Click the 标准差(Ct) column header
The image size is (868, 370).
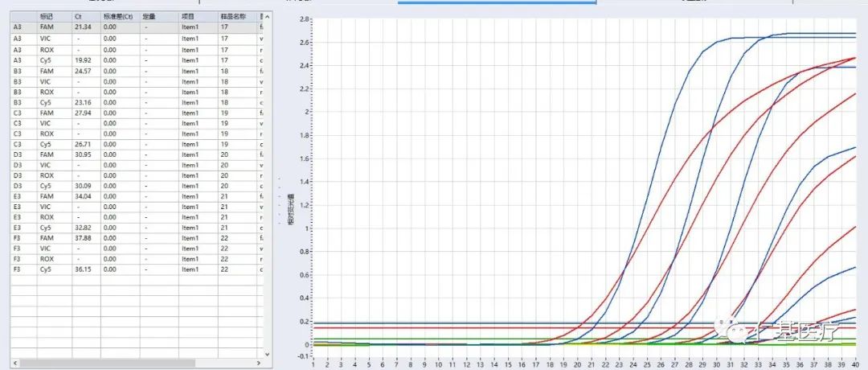(116, 16)
